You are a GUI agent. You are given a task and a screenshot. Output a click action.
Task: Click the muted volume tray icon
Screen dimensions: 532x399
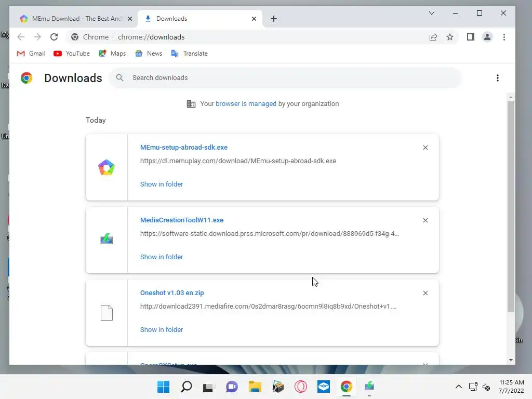(486, 387)
